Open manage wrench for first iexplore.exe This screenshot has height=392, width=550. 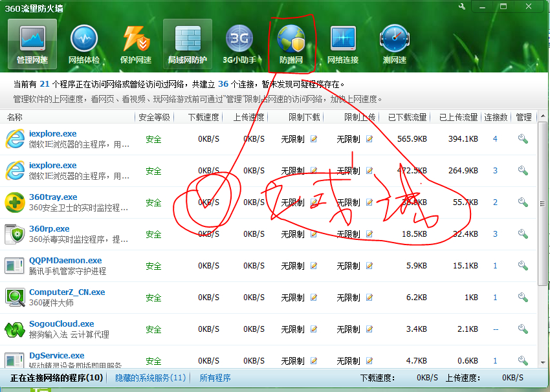(x=523, y=139)
